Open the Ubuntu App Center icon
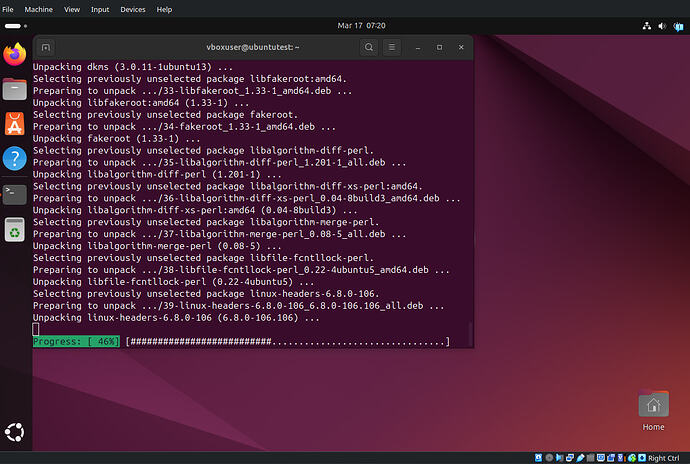 (x=14, y=123)
